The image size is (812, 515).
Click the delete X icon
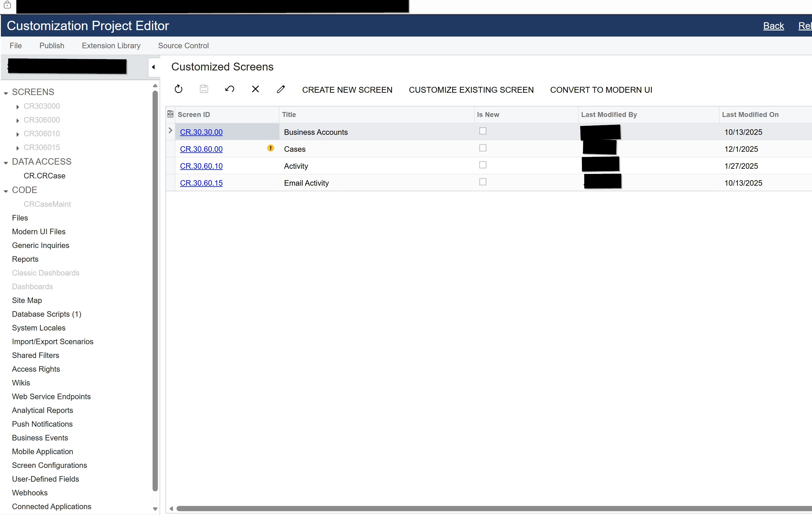(x=255, y=89)
